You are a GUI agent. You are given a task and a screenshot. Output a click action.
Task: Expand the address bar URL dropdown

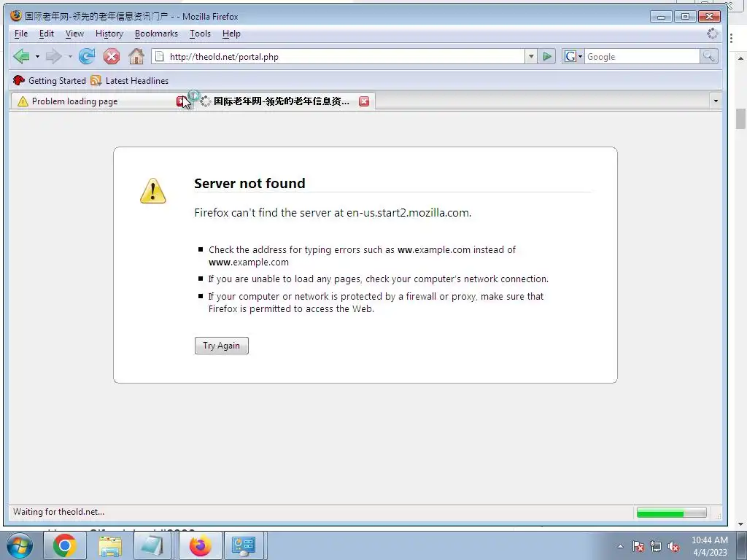531,56
